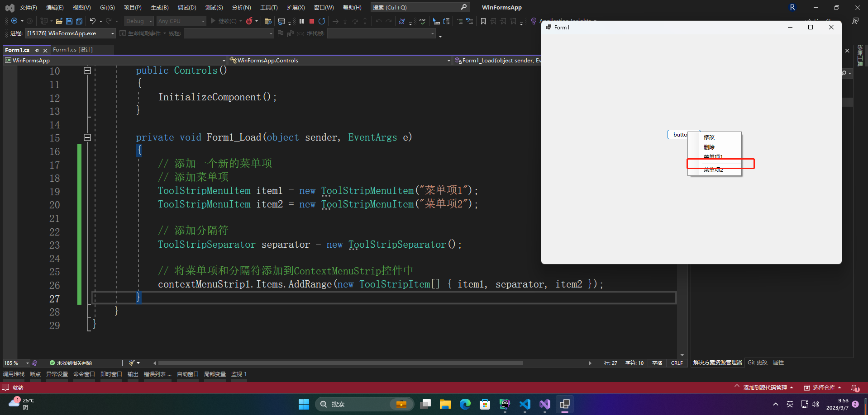Open the process WinFormsApp.exe dropdown
Screen dimensions: 868x415
point(70,33)
